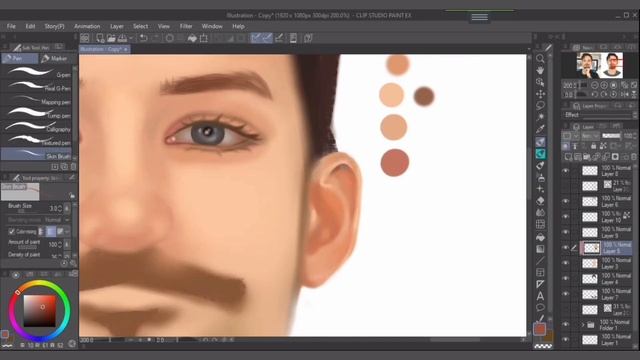The width and height of the screenshot is (640, 360).
Task: Select the Move layer tool
Action: pyautogui.click(x=540, y=94)
